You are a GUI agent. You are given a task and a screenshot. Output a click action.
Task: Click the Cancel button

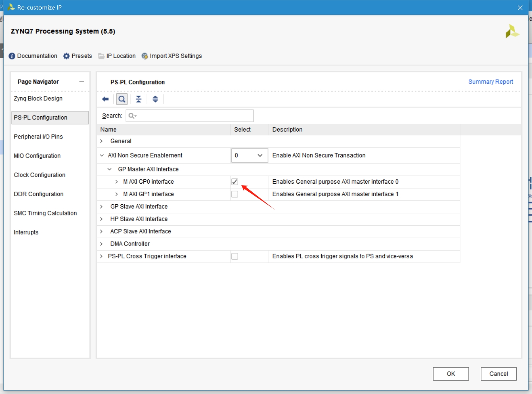tap(499, 374)
